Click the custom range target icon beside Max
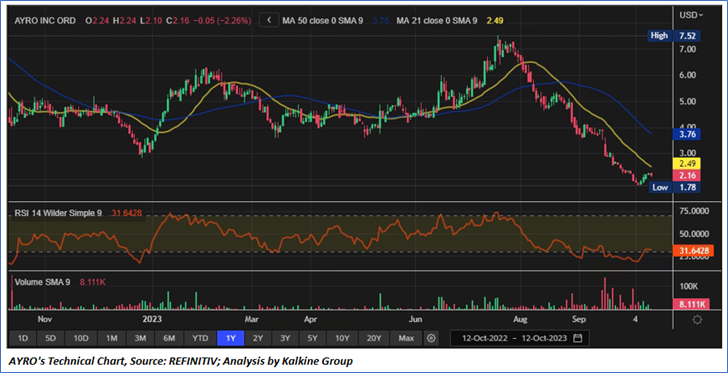 431,338
